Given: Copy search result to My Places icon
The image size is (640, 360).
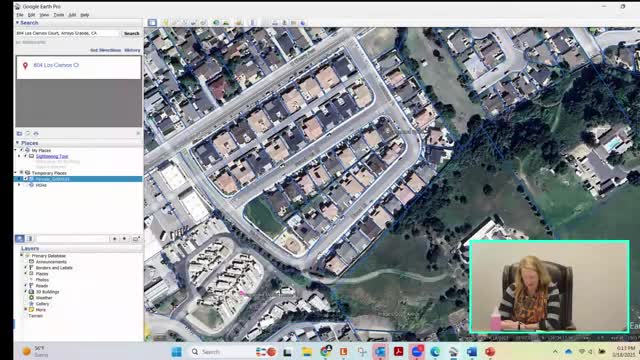Looking at the screenshot, I should click(19, 133).
